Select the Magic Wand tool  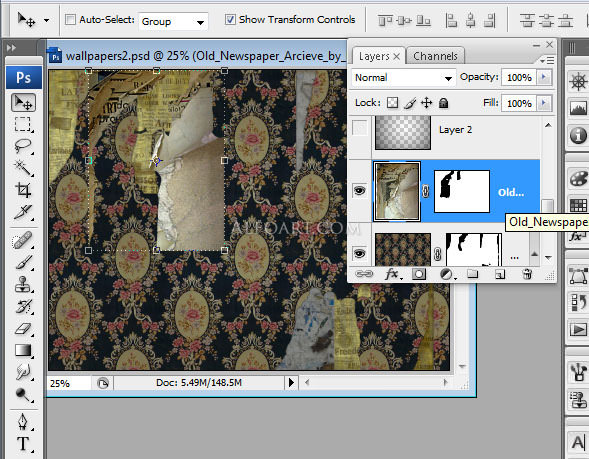point(23,168)
